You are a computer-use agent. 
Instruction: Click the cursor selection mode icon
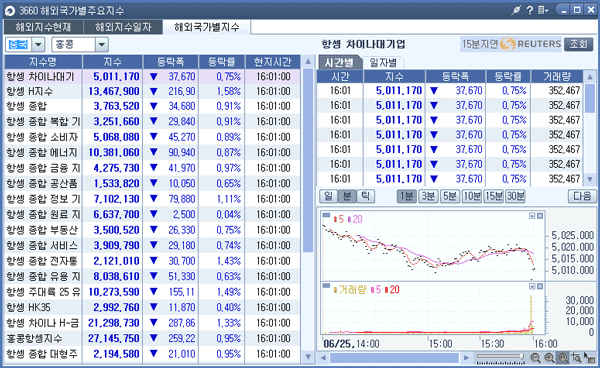[589, 358]
